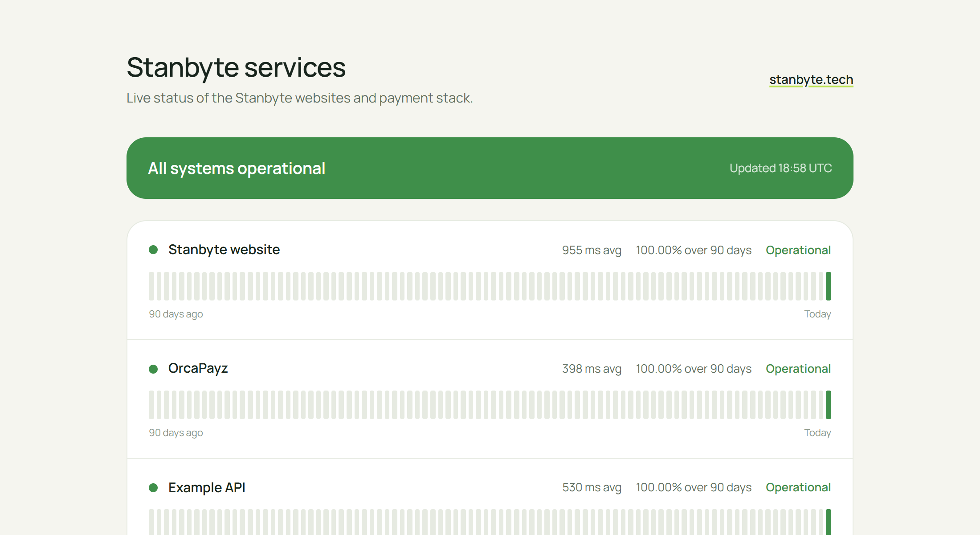The image size is (980, 535).
Task: Click the green dot beside Stanbyte website
Action: coord(153,250)
